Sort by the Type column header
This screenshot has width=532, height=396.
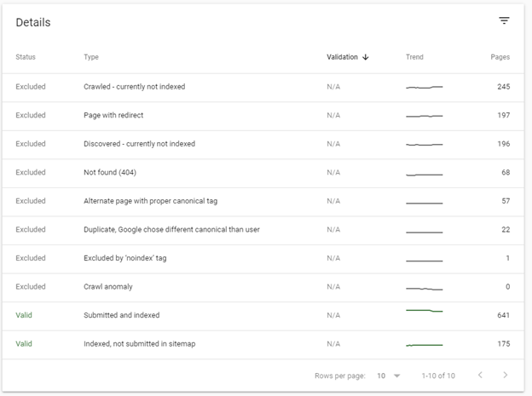[x=91, y=58]
